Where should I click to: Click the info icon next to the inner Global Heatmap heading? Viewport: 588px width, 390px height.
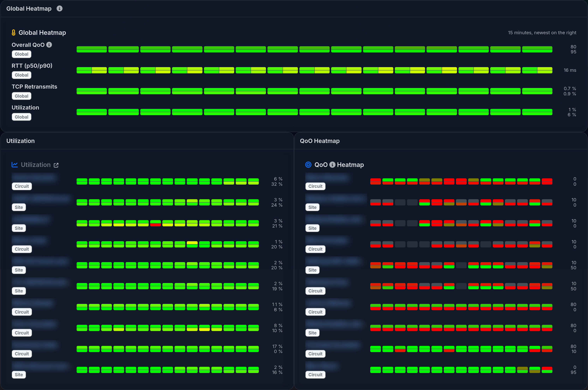point(59,8)
